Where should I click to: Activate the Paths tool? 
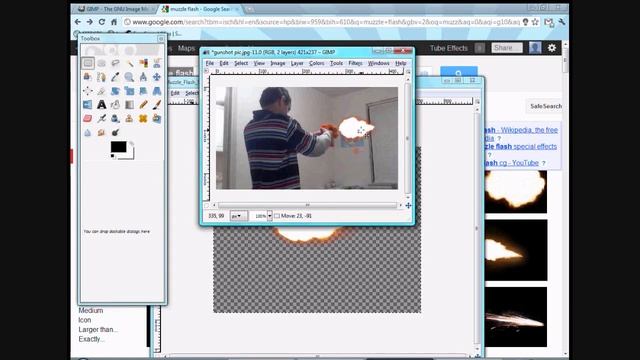click(102, 77)
